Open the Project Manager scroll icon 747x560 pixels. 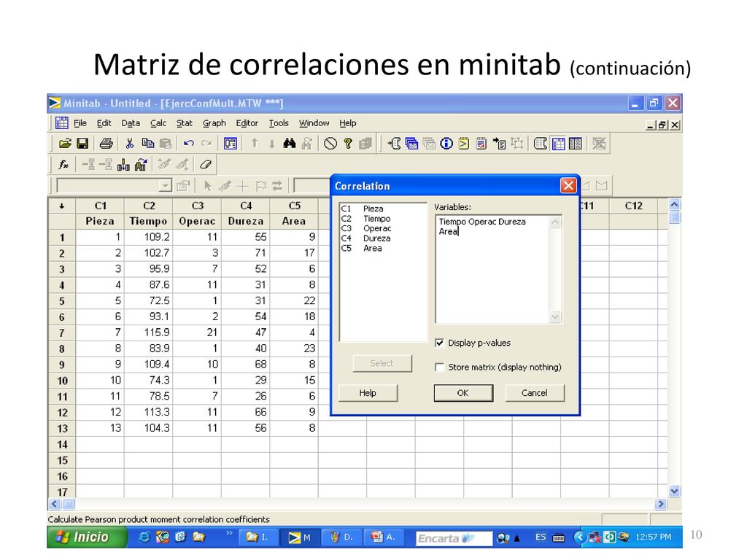(541, 144)
